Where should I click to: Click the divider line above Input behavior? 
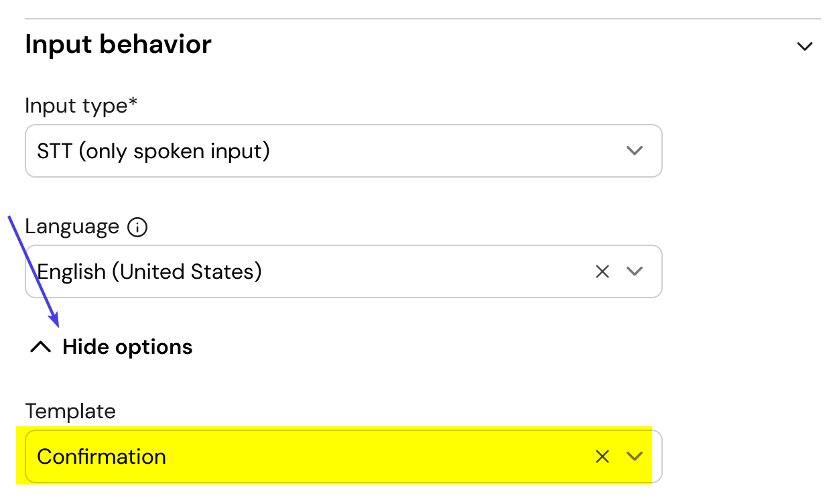click(423, 18)
